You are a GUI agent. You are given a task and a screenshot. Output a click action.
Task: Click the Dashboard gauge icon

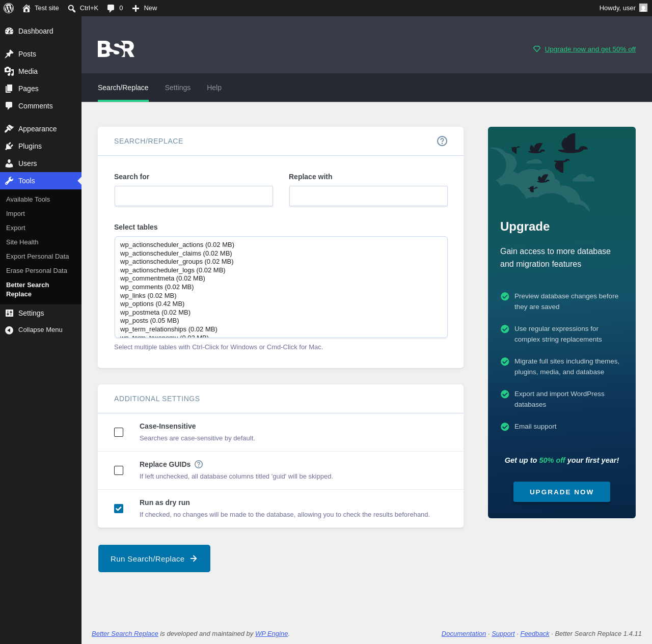point(9,31)
